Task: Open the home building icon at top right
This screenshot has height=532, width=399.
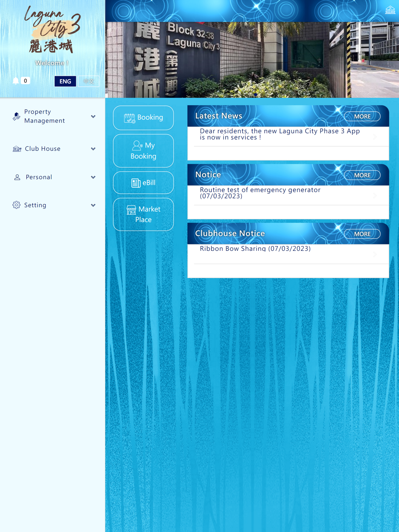Action: [390, 10]
